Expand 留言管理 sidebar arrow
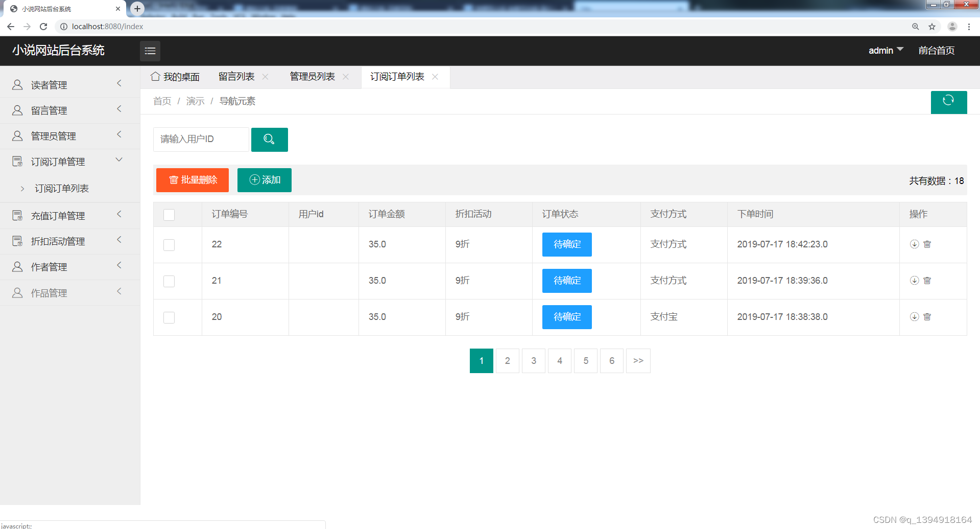This screenshot has height=529, width=980. [x=119, y=109]
